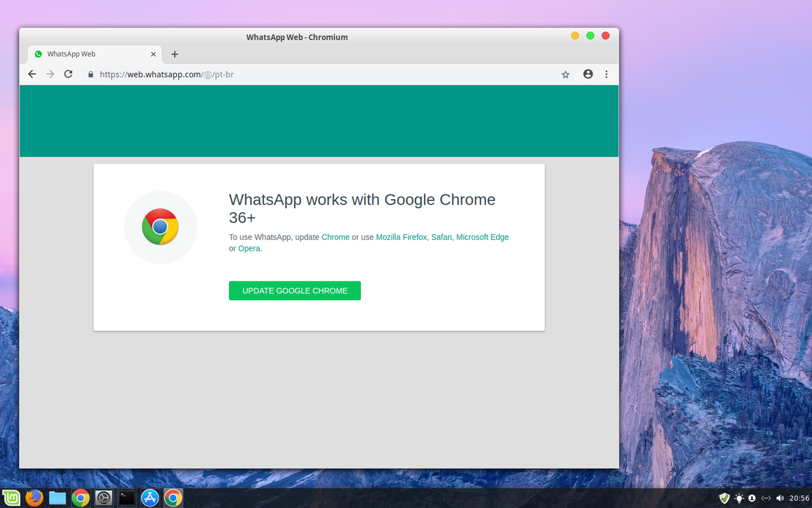Open the volume speaker tray icon
Screen dimensions: 812x508
coord(780,498)
